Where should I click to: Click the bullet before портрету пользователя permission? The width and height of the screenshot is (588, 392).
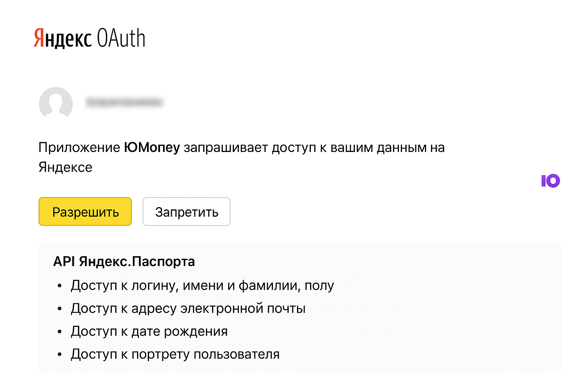(x=59, y=355)
